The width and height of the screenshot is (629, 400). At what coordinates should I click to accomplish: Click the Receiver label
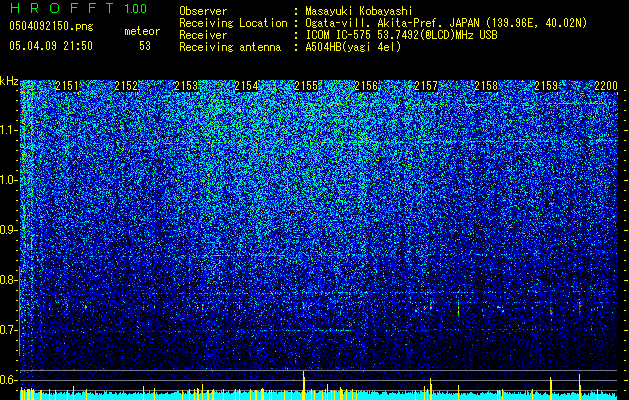click(203, 35)
